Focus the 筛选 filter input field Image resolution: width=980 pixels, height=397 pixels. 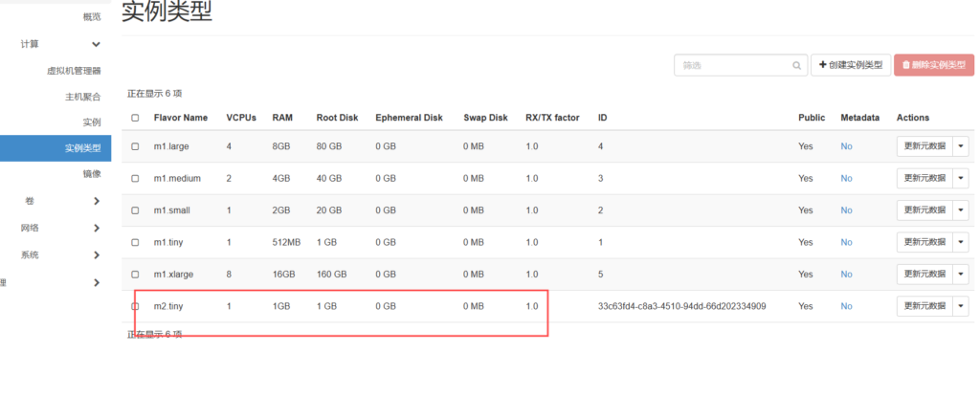coord(732,66)
